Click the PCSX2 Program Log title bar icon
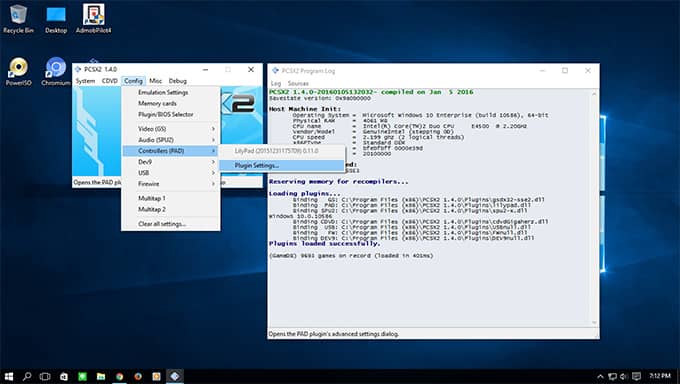This screenshot has height=384, width=680. [x=275, y=70]
